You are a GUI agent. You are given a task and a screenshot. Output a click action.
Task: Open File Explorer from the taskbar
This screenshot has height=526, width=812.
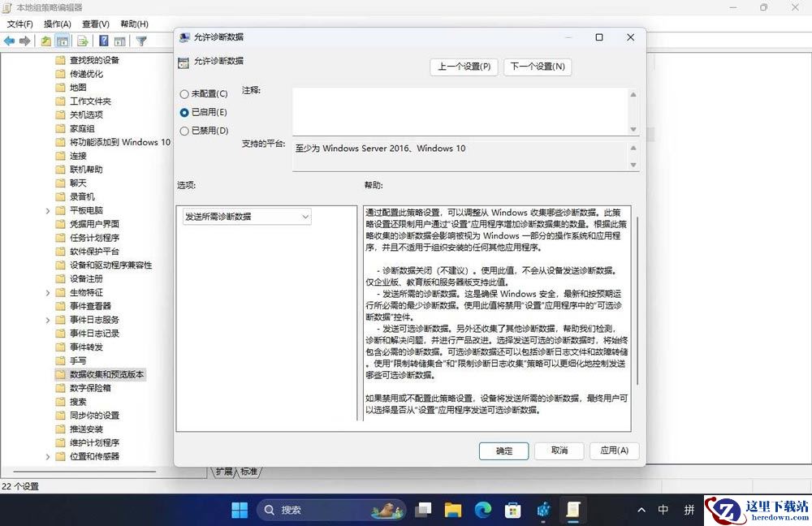point(452,510)
